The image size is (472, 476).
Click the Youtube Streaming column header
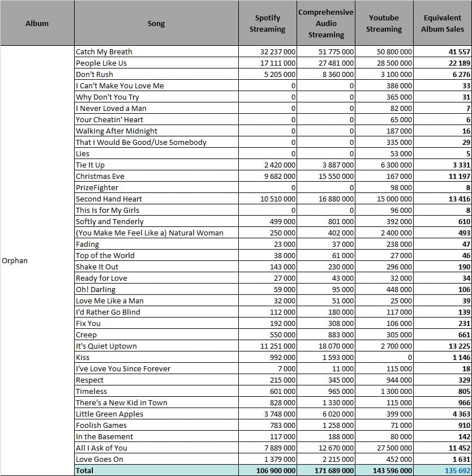tap(384, 23)
